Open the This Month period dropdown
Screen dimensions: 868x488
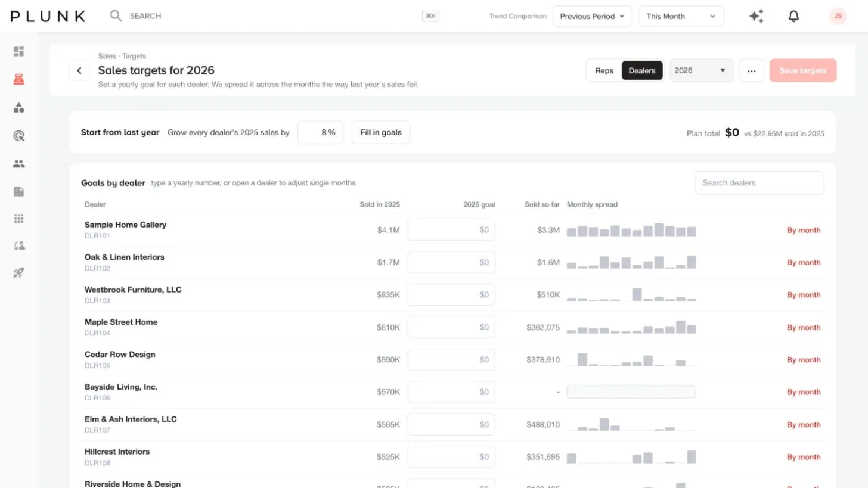tap(681, 16)
